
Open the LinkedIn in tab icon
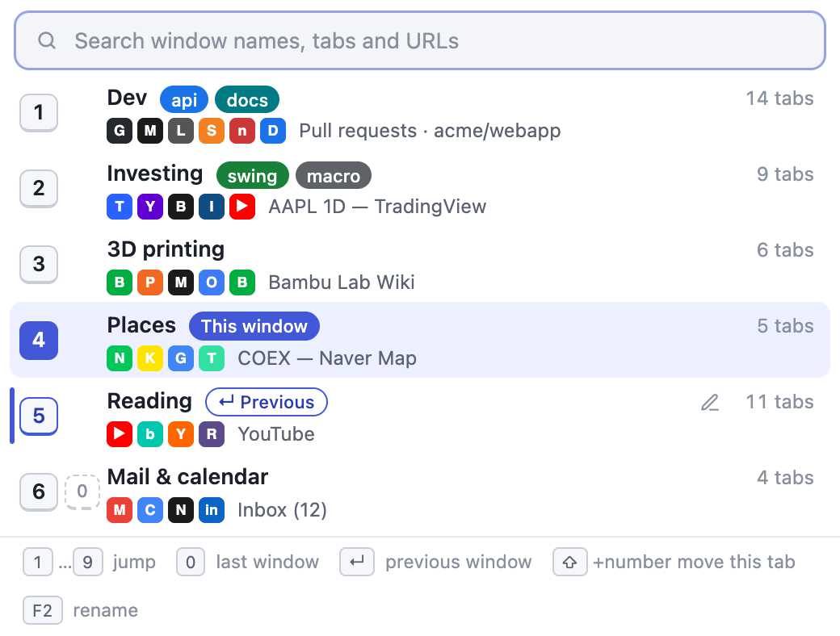click(212, 510)
